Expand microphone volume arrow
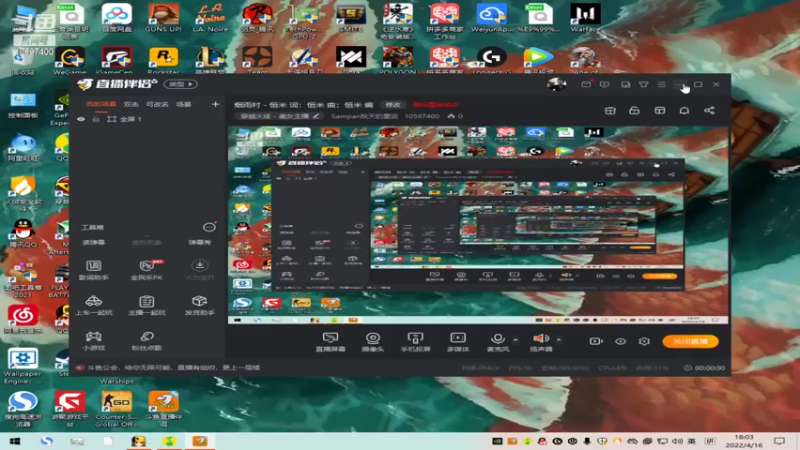Image resolution: width=800 pixels, height=450 pixels. tap(515, 339)
